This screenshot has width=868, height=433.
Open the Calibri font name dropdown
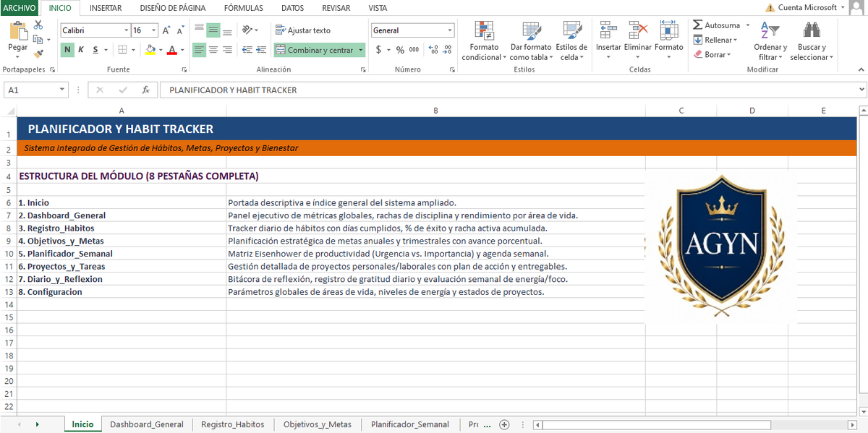point(125,30)
